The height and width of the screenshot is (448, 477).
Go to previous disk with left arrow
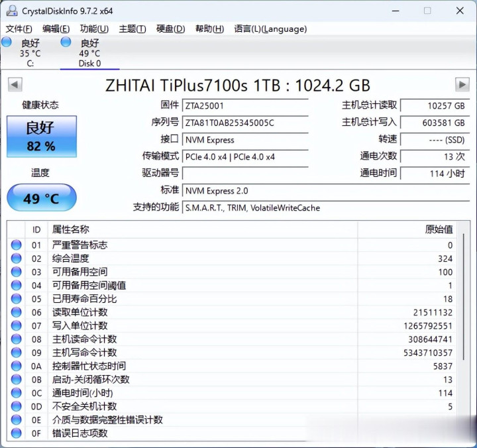(15, 85)
